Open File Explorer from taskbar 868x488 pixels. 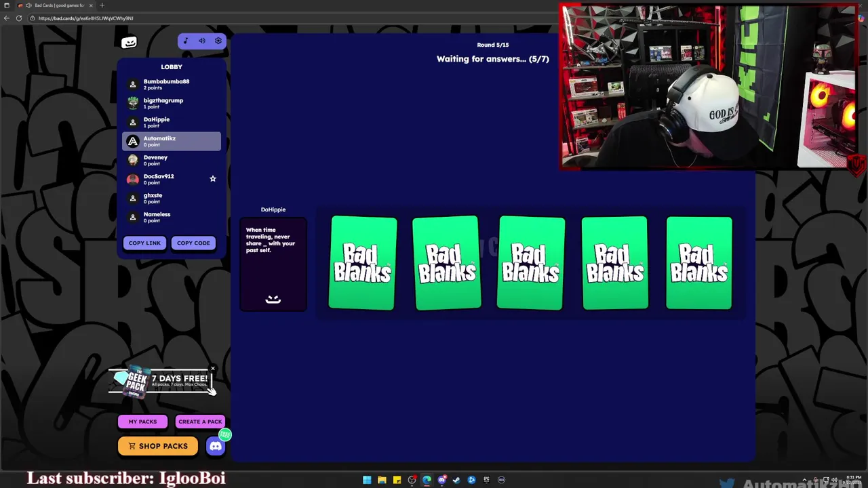point(382,480)
